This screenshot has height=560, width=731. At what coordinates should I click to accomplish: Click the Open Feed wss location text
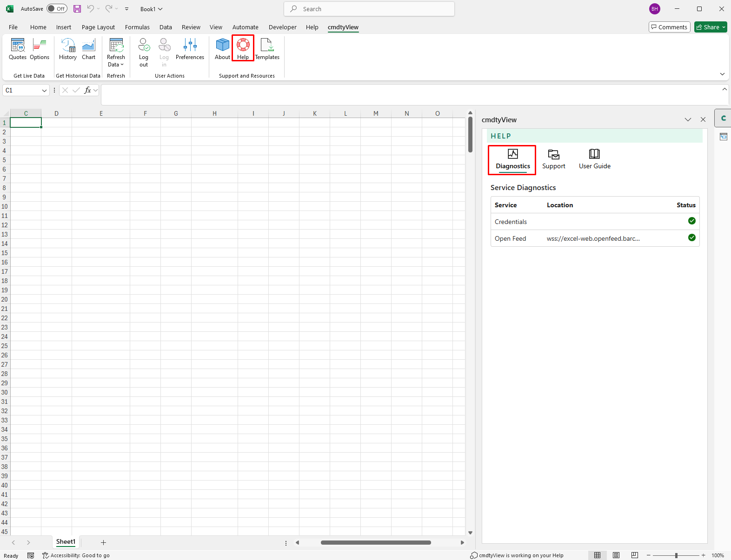593,238
